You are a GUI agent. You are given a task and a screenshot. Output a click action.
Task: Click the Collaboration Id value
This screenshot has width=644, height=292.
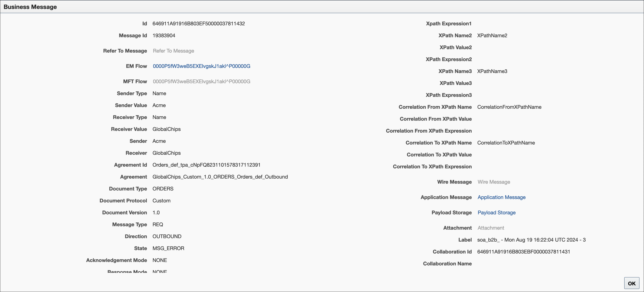pyautogui.click(x=524, y=252)
